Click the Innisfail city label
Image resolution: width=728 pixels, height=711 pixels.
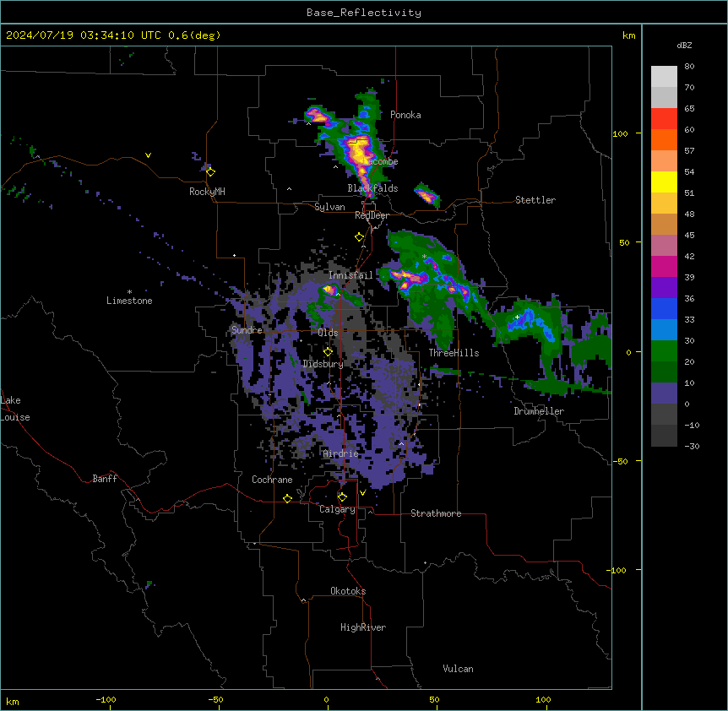point(350,275)
